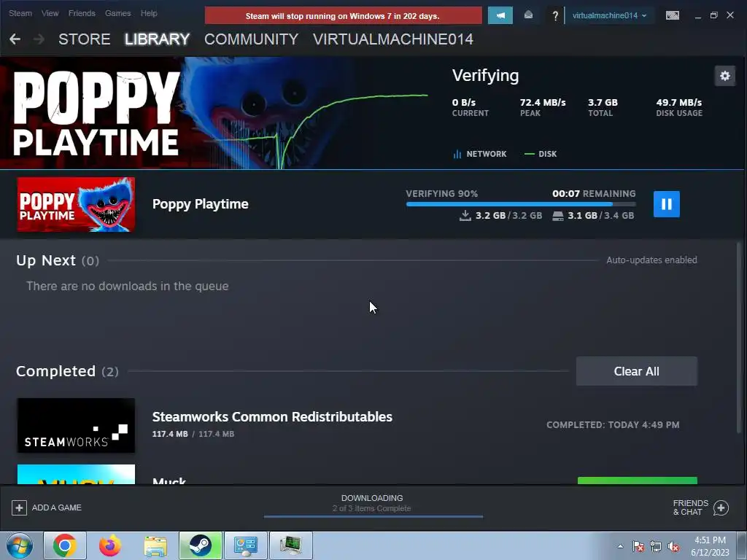Open File Explorer from the taskbar
This screenshot has height=560, width=747.
pos(155,545)
